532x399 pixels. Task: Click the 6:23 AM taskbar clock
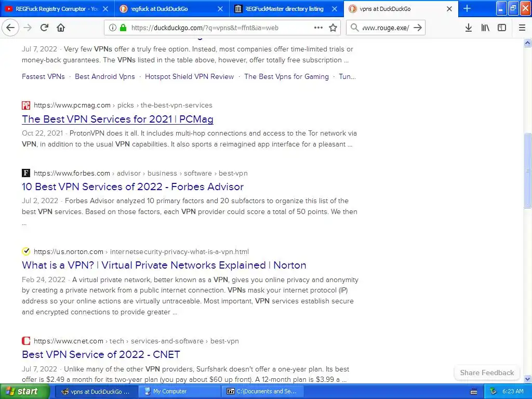pyautogui.click(x=513, y=392)
